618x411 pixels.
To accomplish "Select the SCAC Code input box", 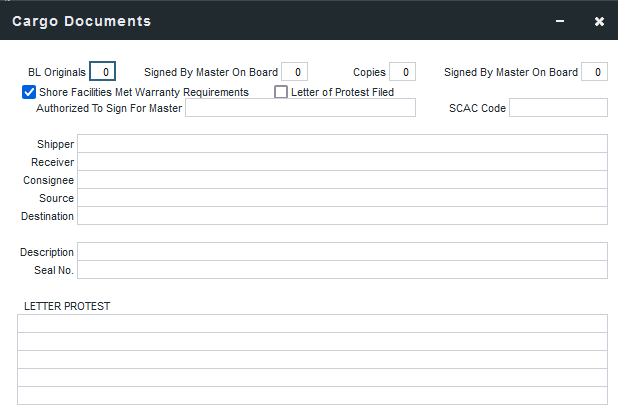I will click(558, 108).
